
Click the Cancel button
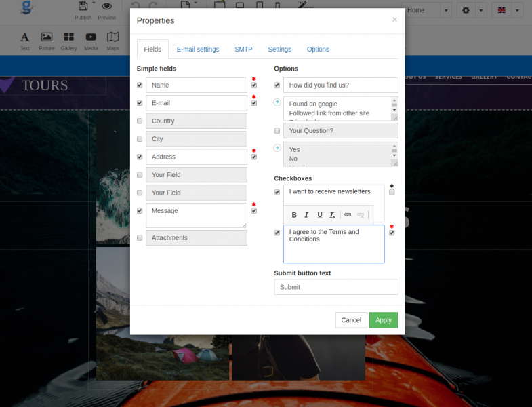pos(351,320)
